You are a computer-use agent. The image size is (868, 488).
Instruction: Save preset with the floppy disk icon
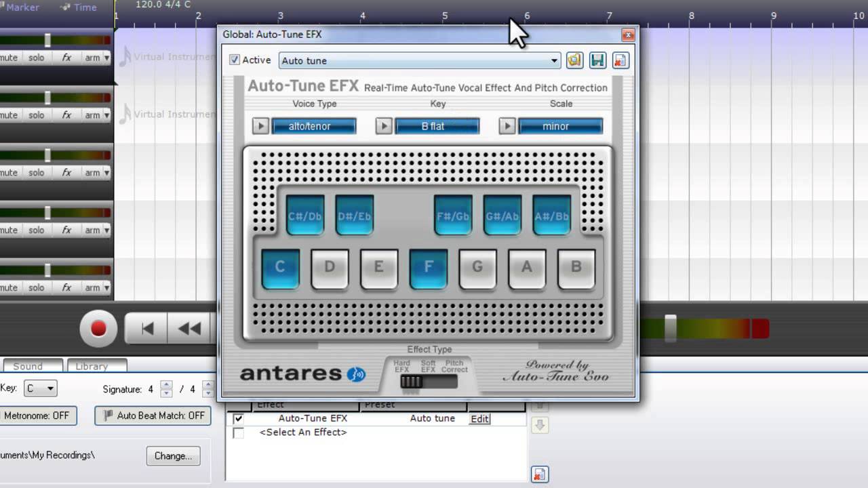click(597, 60)
